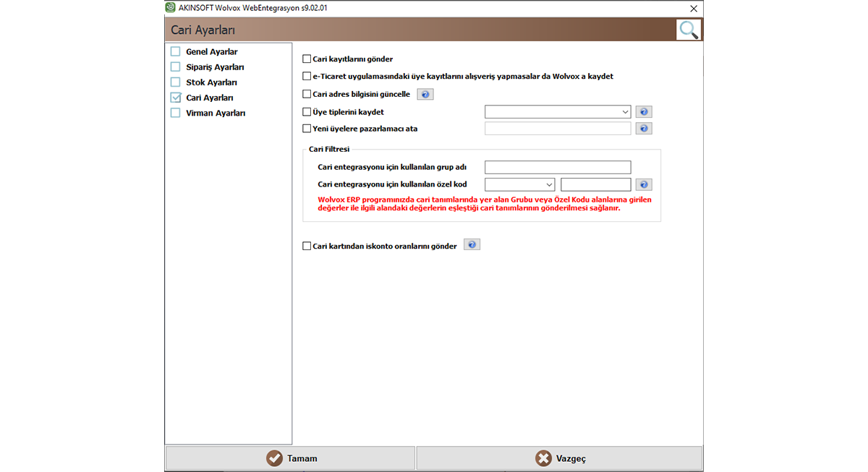Go to Virman Ayarları section
The height and width of the screenshot is (472, 868).
click(x=216, y=113)
